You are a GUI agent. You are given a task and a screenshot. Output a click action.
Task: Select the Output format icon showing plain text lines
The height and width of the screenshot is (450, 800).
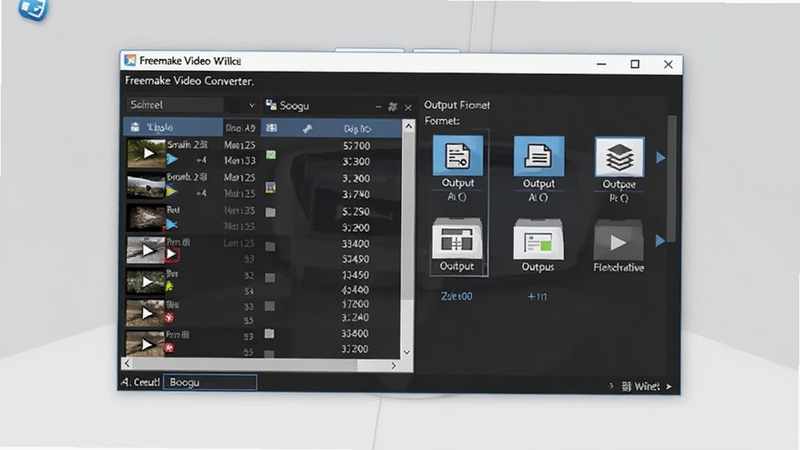[x=539, y=156]
